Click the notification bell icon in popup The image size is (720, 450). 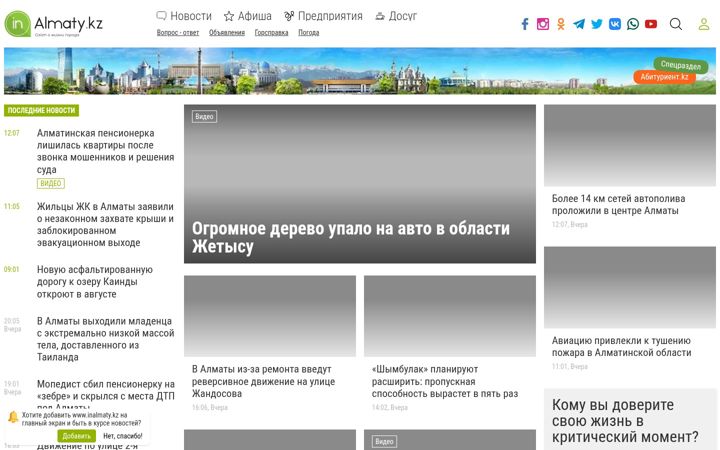pyautogui.click(x=13, y=417)
